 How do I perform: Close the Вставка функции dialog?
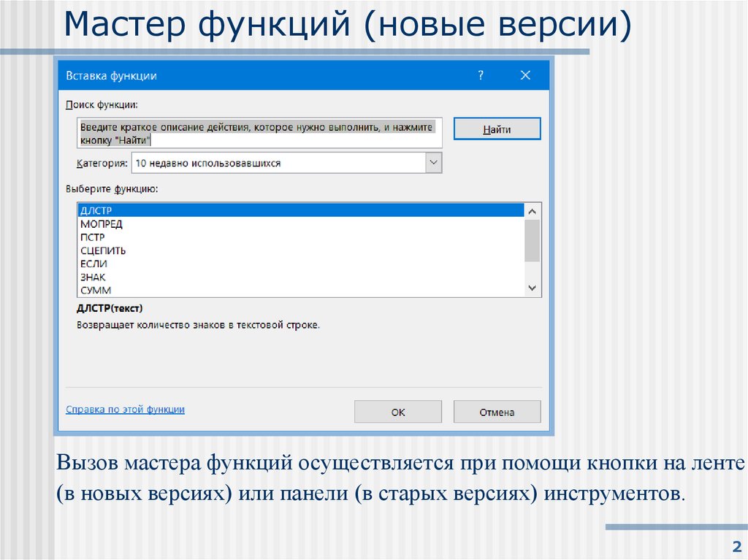click(525, 74)
